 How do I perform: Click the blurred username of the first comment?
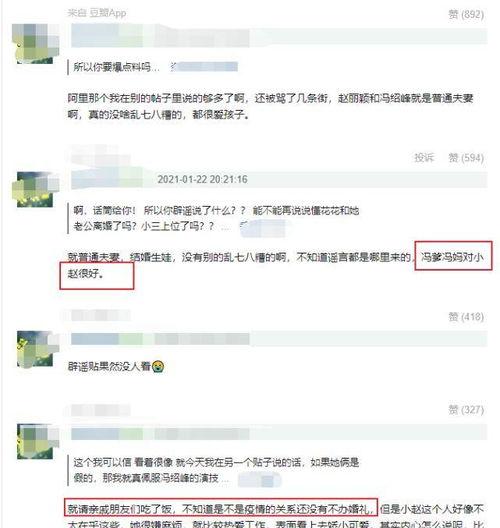pyautogui.click(x=160, y=36)
